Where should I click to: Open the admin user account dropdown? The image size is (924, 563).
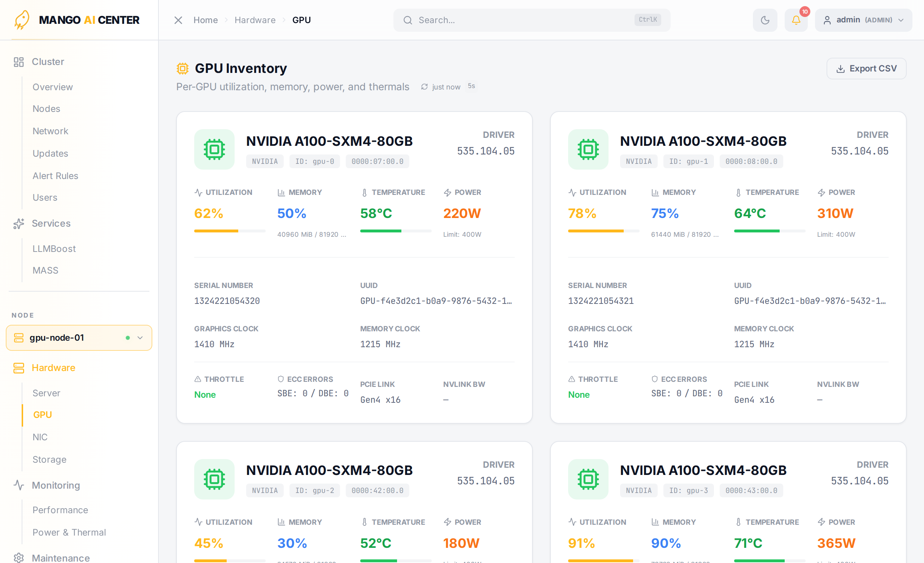point(863,20)
